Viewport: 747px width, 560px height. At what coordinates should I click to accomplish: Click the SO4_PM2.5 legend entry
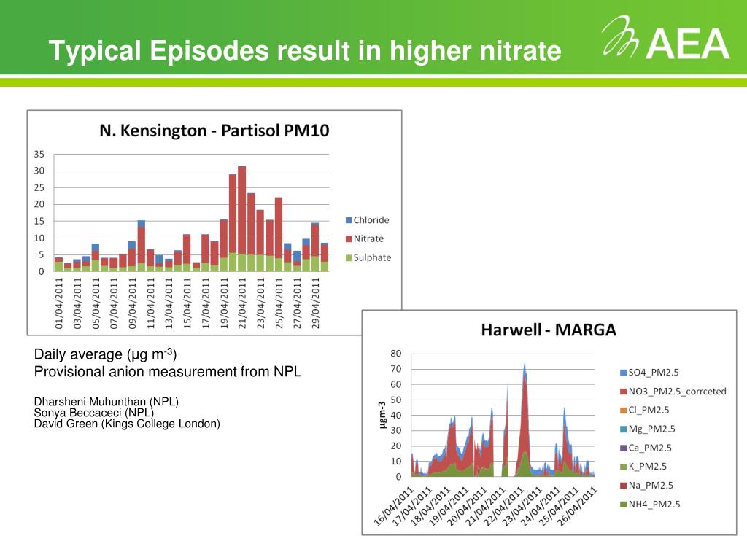[x=649, y=373]
